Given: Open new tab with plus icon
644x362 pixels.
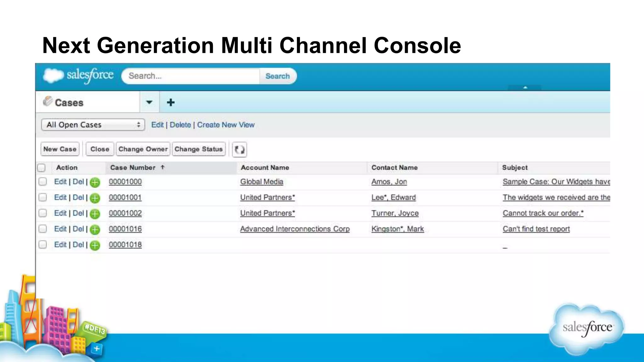Looking at the screenshot, I should 171,102.
